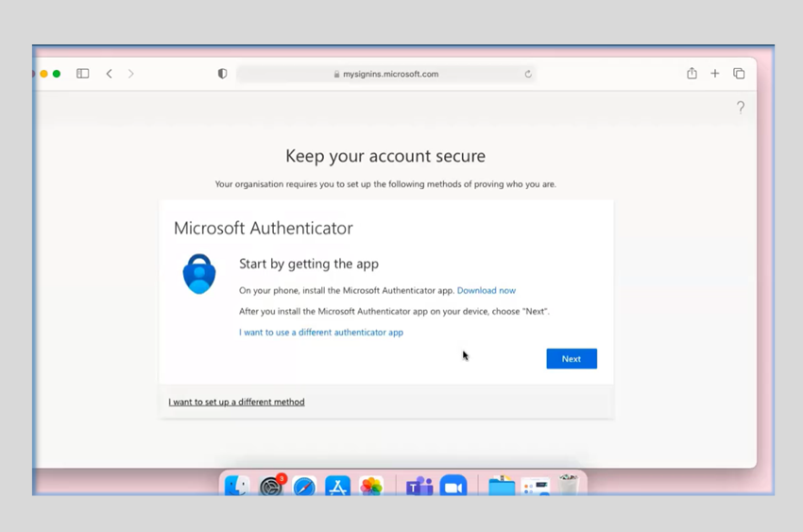The height and width of the screenshot is (532, 803).
Task: Show the tab overview icon
Action: click(x=739, y=74)
